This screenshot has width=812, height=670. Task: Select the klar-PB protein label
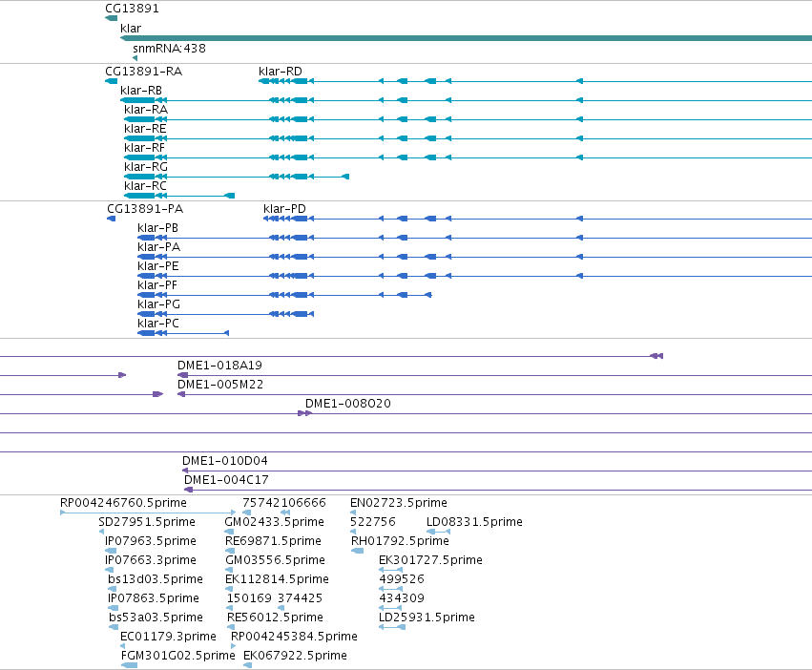click(158, 228)
